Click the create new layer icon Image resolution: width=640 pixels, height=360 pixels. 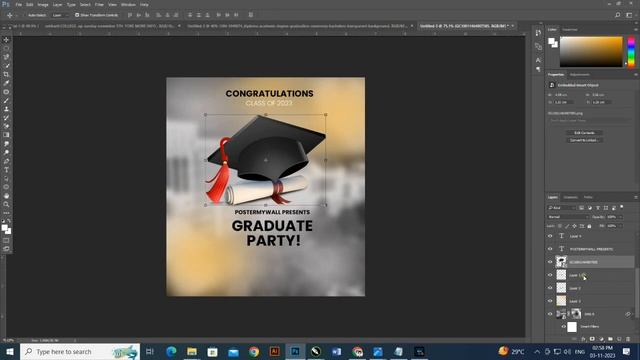(619, 339)
